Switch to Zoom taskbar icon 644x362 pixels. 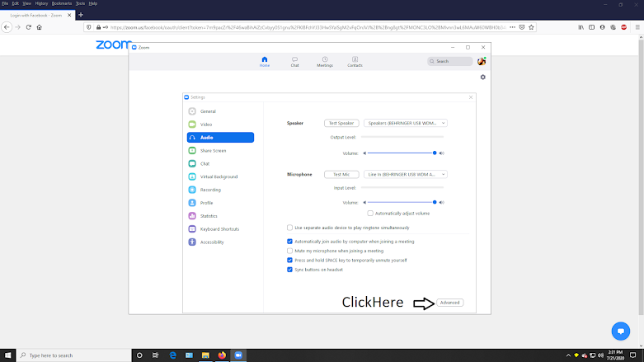pos(238,355)
